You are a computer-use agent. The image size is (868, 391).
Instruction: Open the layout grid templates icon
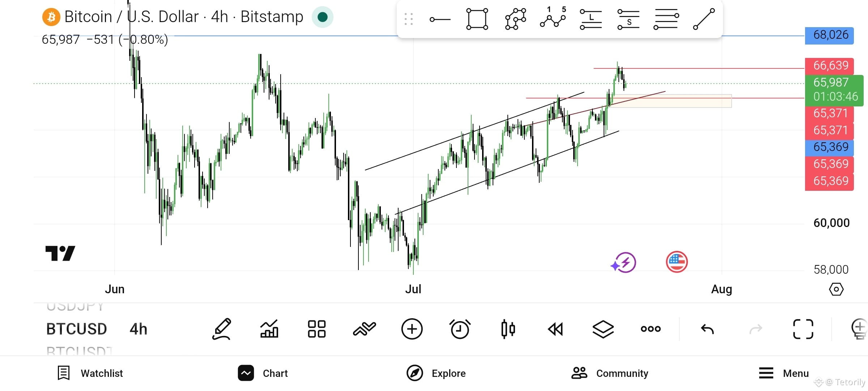coord(317,329)
